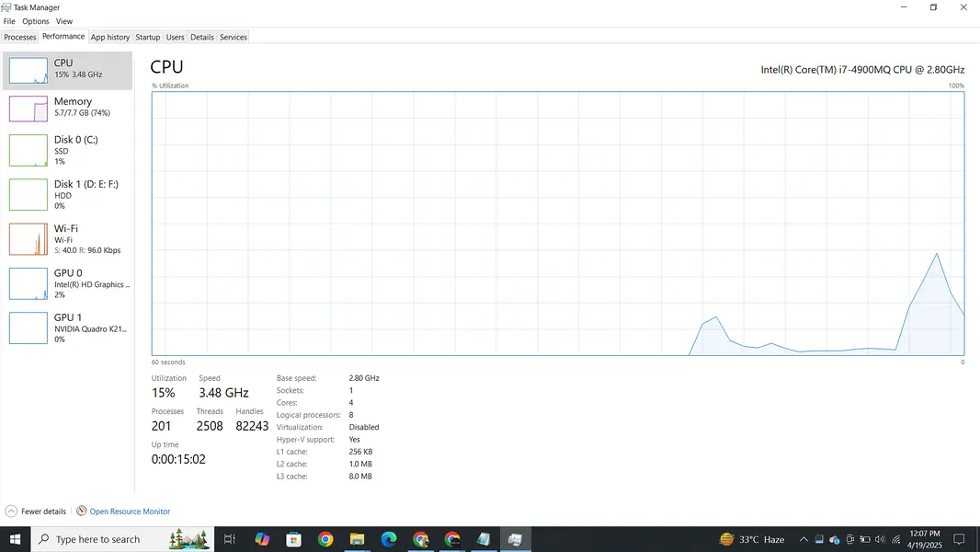Click the Open Resource Monitor link
This screenshot has height=552, width=980.
(129, 512)
